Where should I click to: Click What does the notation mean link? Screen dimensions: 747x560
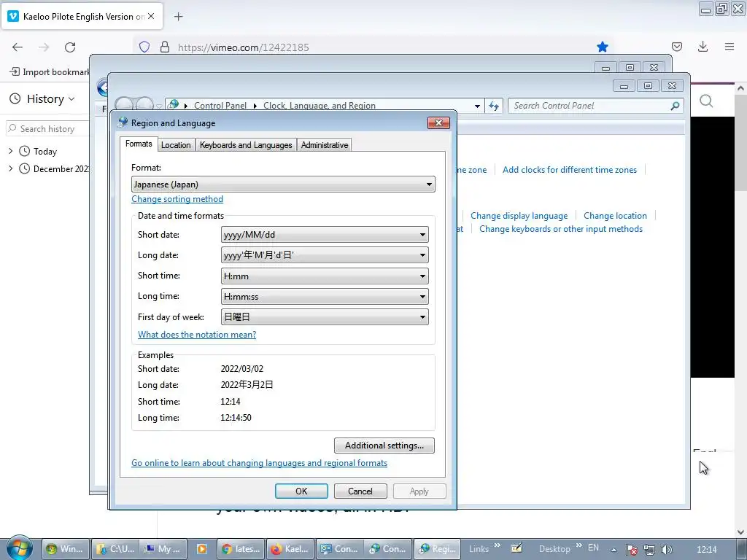197,334
